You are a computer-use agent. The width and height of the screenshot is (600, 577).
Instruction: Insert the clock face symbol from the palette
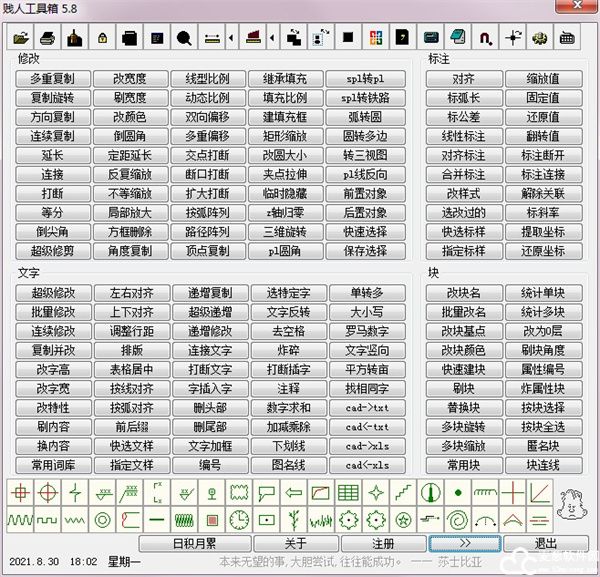point(239,519)
